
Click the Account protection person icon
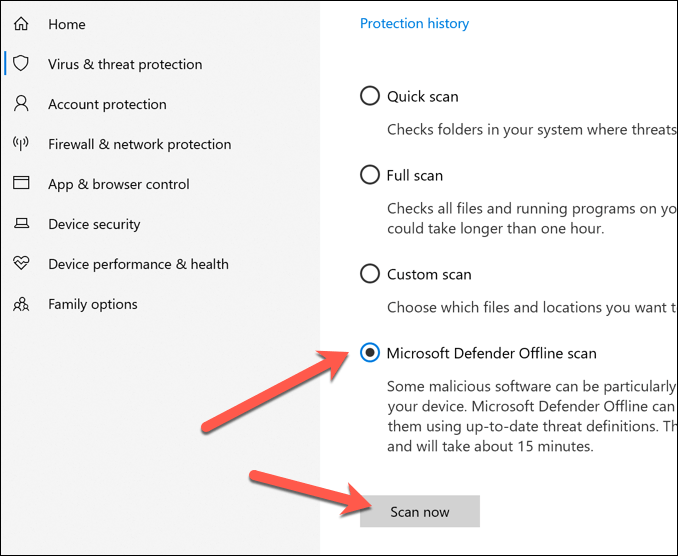pyautogui.click(x=20, y=104)
